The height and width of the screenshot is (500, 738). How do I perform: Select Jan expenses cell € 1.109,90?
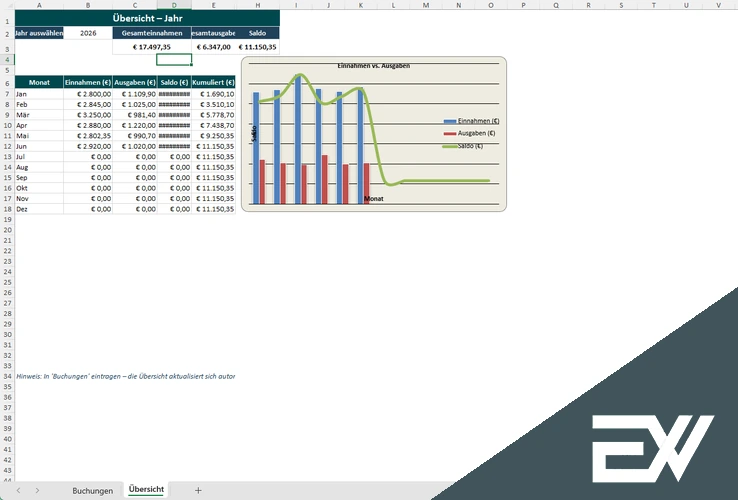[x=135, y=94]
